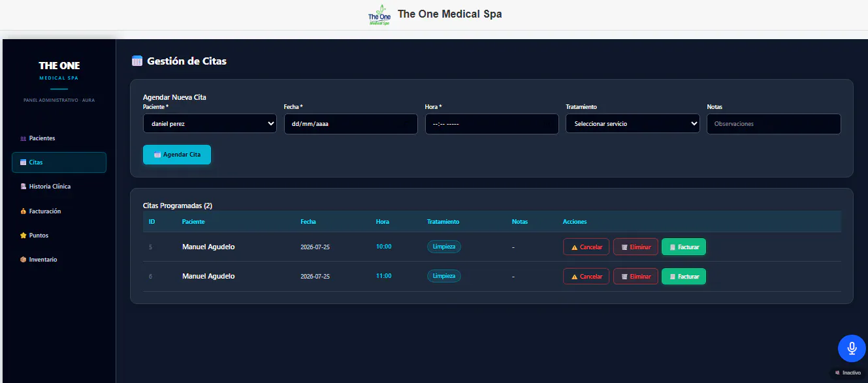
Task: Click Manuel Agudelo in appointment ID 5
Action: coord(208,247)
